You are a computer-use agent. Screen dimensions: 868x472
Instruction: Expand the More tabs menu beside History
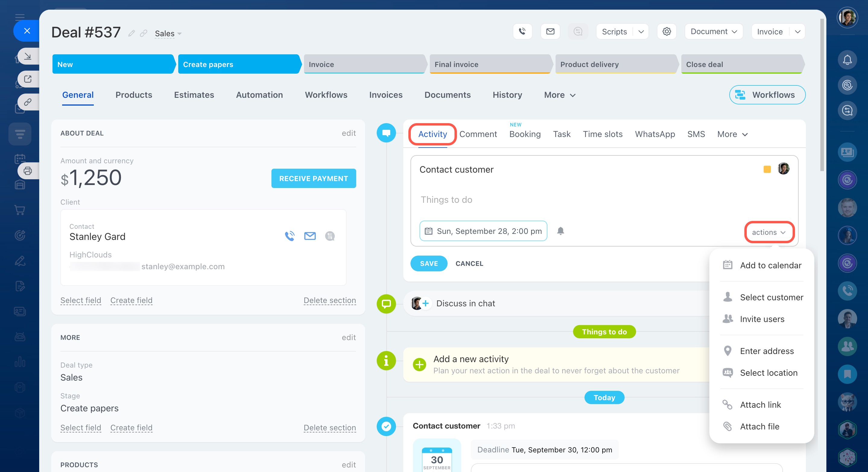point(559,95)
